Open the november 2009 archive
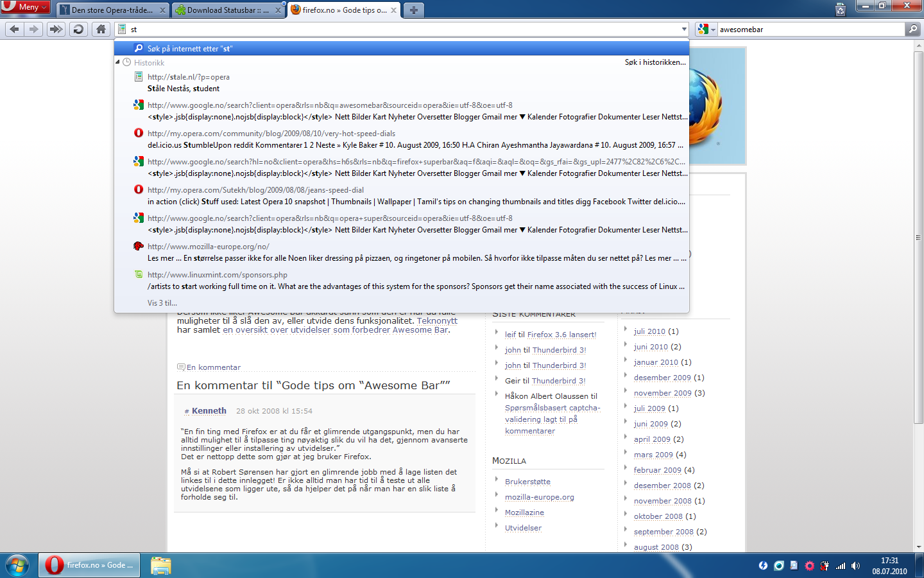Screen dimensions: 924x578 point(663,393)
